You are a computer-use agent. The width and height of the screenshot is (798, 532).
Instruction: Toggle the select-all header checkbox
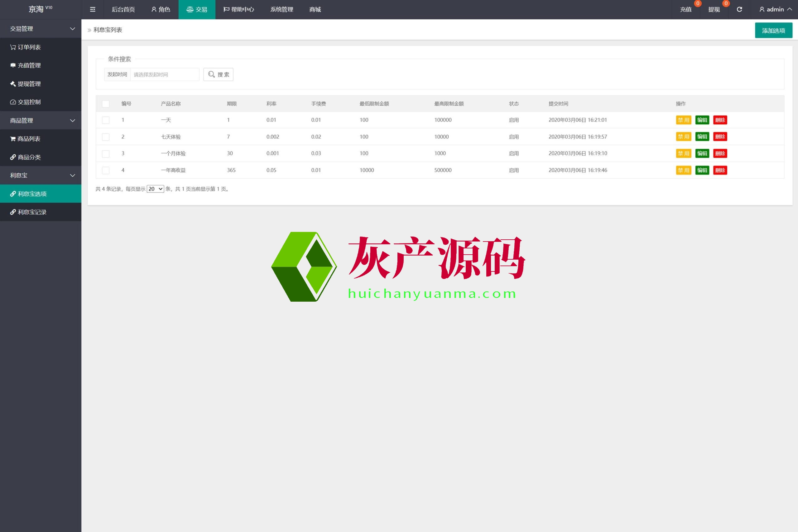(x=106, y=104)
